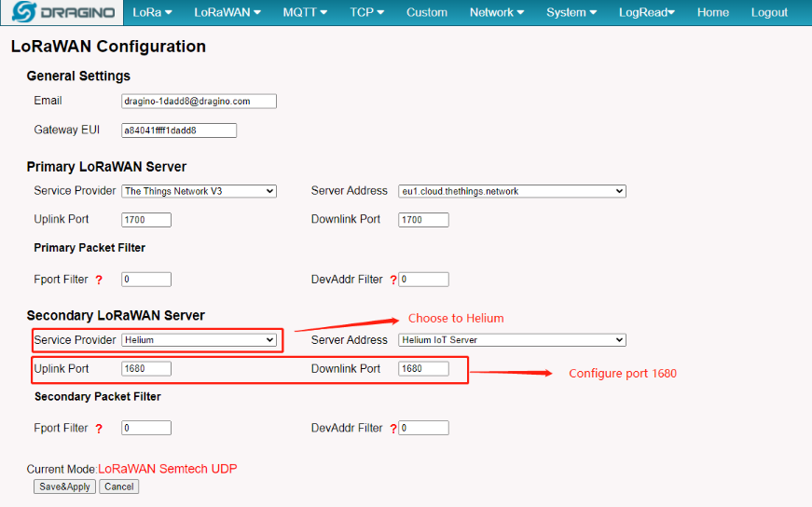
Task: Open the MQTT menu
Action: point(305,12)
